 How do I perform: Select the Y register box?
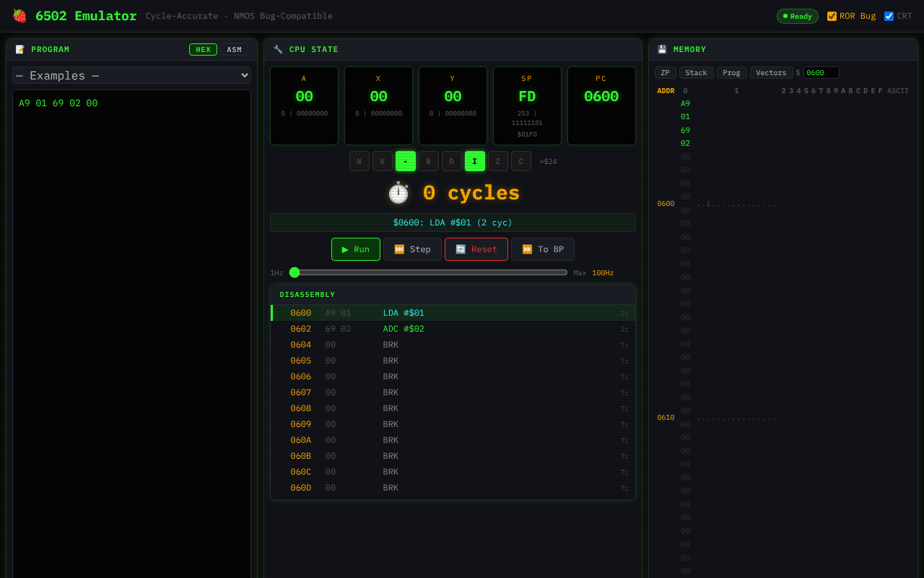453,105
